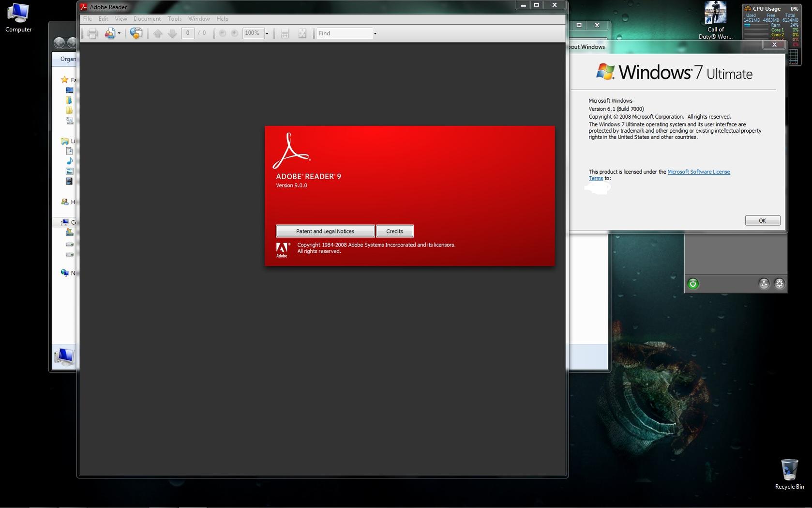Screen dimensions: 812x508
Task: Click the Credits button
Action: (x=395, y=231)
